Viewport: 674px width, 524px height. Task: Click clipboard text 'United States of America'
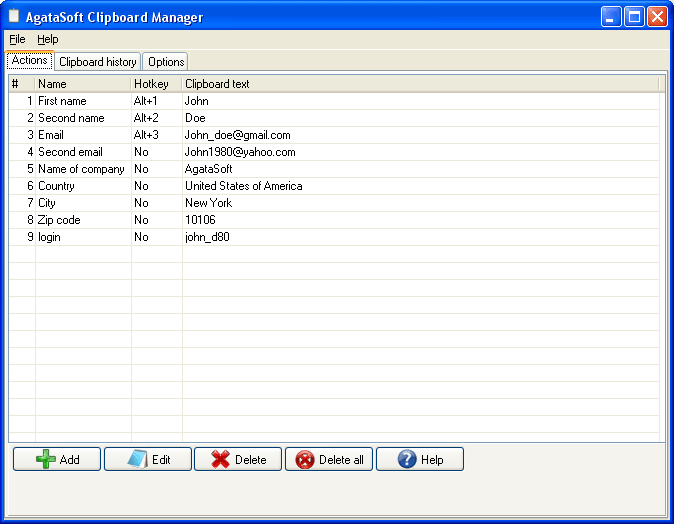click(244, 186)
